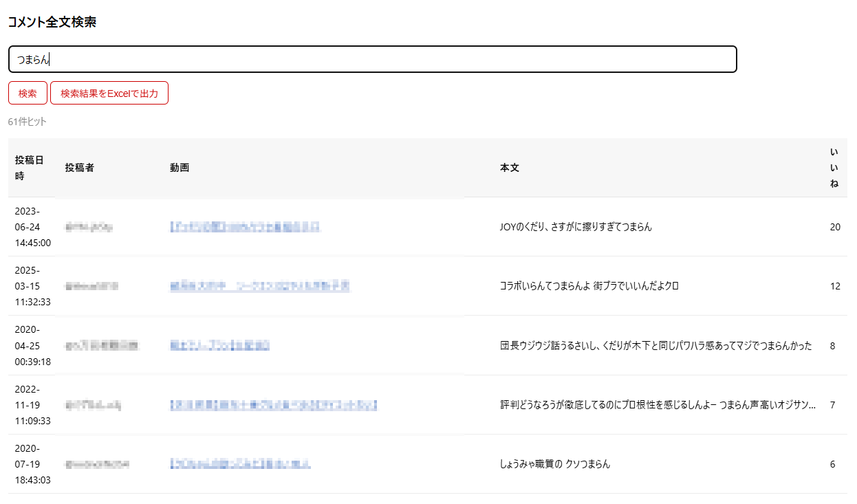Screen dimensions: 857x504
Task: Select comment starting コラボいらんてつまらんよ
Action: [589, 286]
